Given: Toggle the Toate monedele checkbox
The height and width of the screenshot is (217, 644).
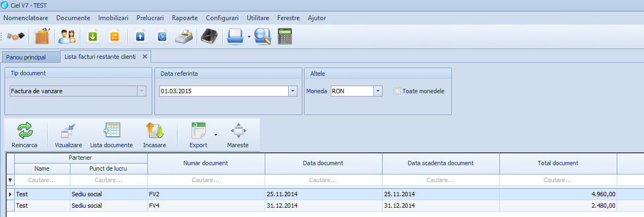Looking at the screenshot, I should click(397, 91).
